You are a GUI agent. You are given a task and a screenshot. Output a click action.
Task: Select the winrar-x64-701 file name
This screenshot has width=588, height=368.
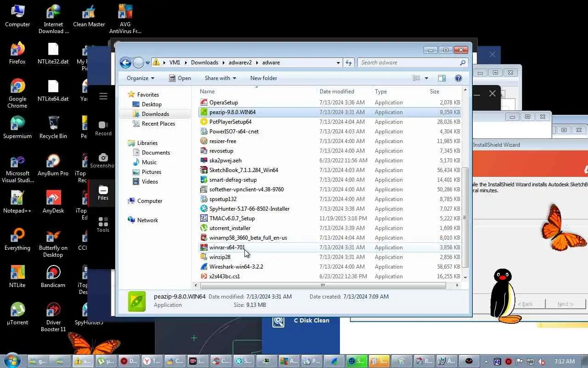pos(227,247)
